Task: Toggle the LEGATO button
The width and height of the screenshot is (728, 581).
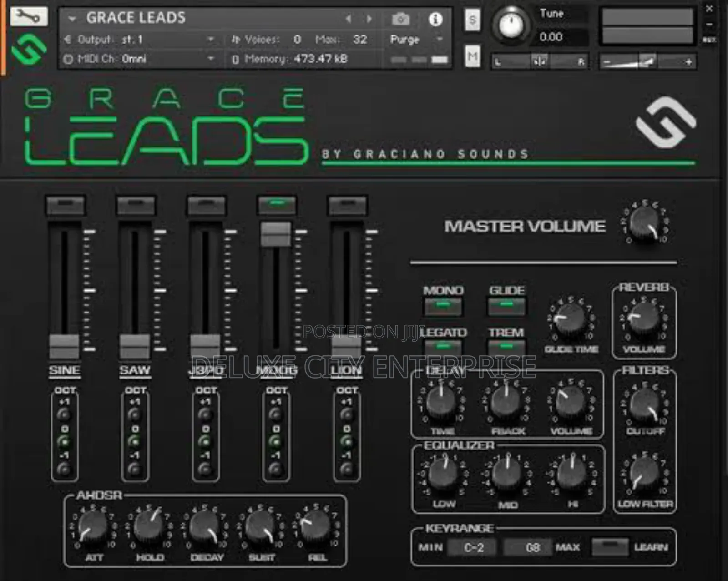Action: point(443,347)
